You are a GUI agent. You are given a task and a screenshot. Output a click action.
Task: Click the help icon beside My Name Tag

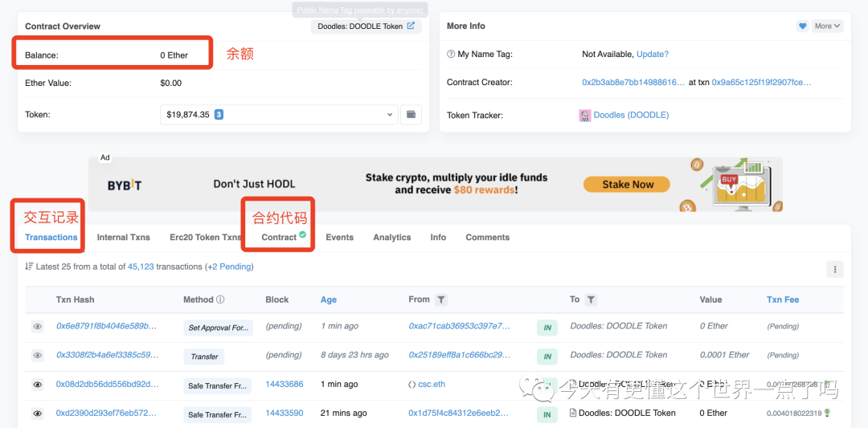tap(451, 54)
